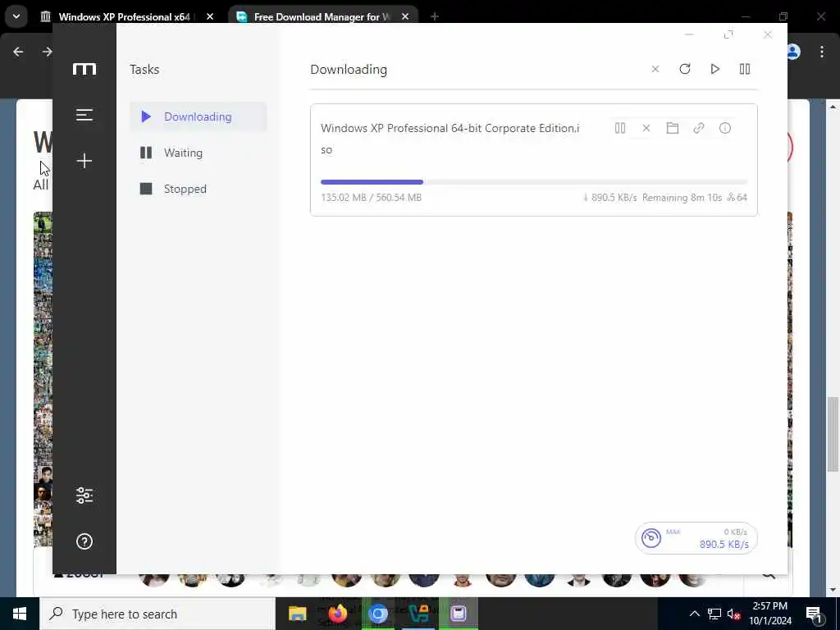Open the taskbar clock at 2:57 PM
The height and width of the screenshot is (630, 840).
tap(769, 614)
